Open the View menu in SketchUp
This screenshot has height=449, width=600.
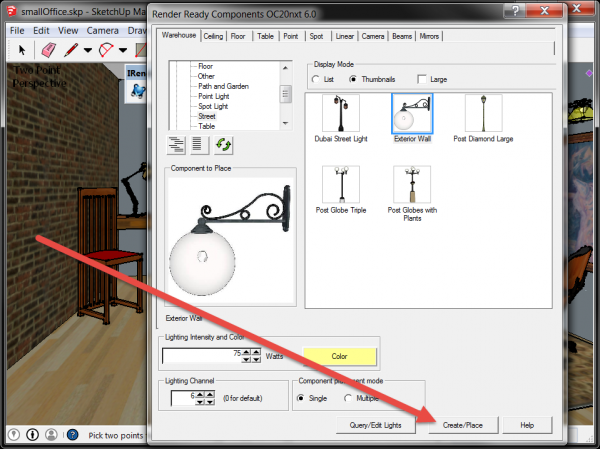(x=68, y=31)
